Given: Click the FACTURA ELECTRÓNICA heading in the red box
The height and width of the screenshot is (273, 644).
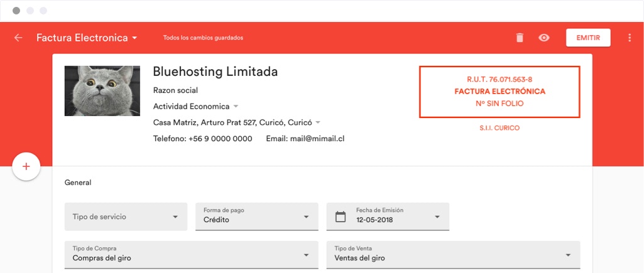Looking at the screenshot, I should click(x=500, y=92).
